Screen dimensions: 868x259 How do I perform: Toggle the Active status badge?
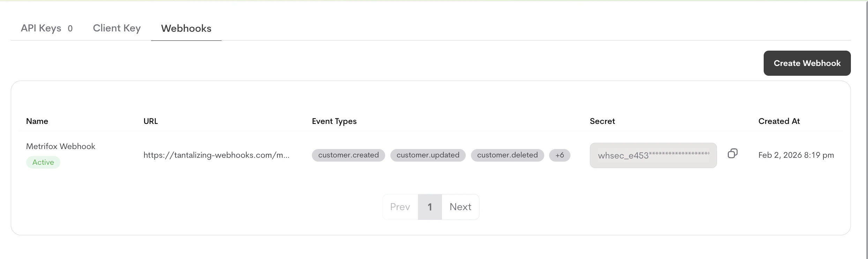pyautogui.click(x=43, y=162)
